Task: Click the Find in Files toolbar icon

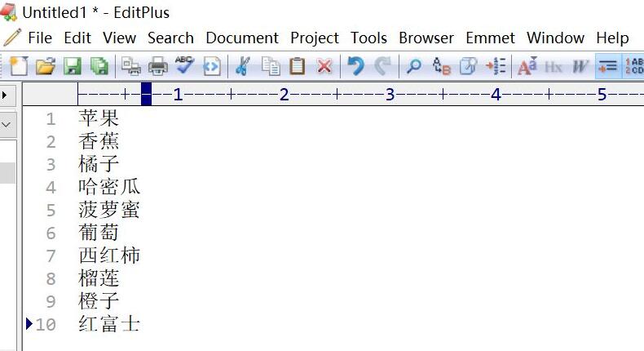Action: point(468,66)
